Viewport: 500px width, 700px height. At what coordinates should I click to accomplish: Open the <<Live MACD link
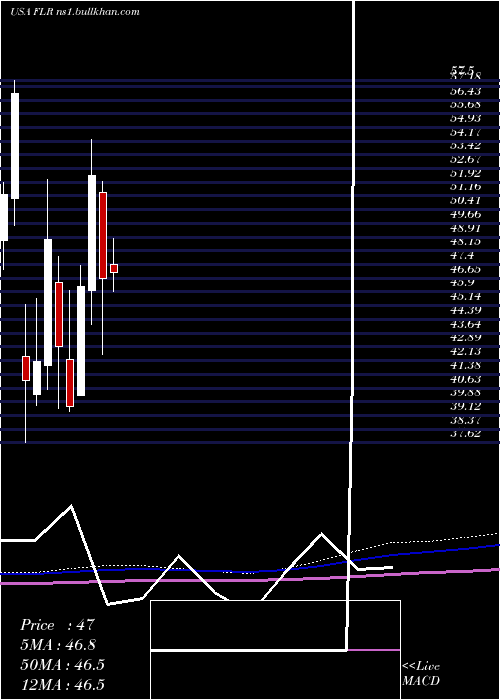coord(421,674)
